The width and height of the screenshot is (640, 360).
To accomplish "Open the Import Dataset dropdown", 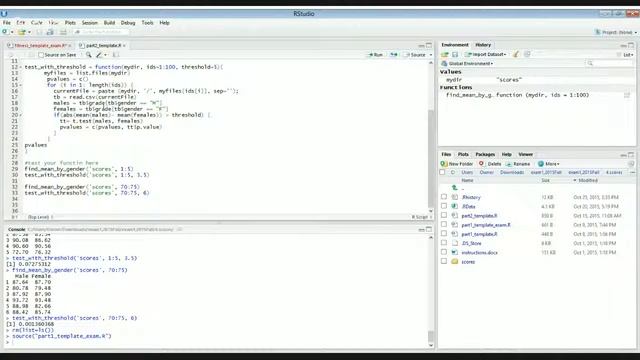I will pyautogui.click(x=486, y=54).
